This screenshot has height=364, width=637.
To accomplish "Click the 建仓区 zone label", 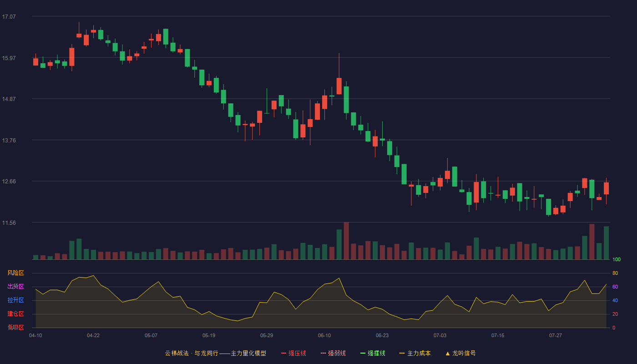I will click(x=15, y=314).
